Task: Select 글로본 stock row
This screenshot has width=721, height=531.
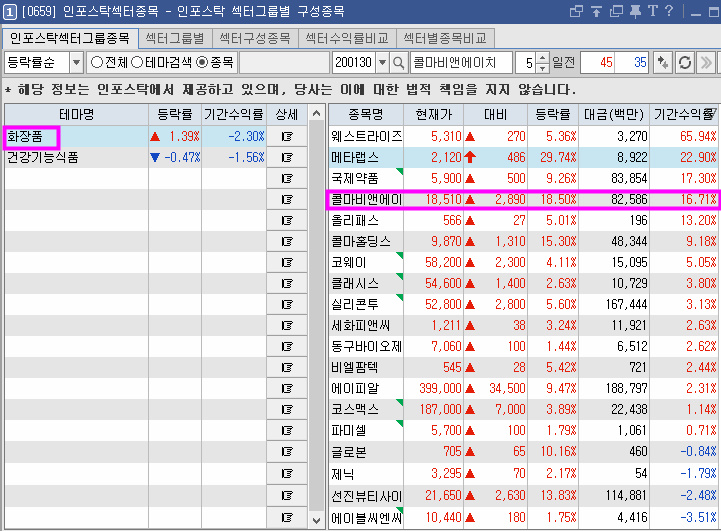Action: pos(523,451)
